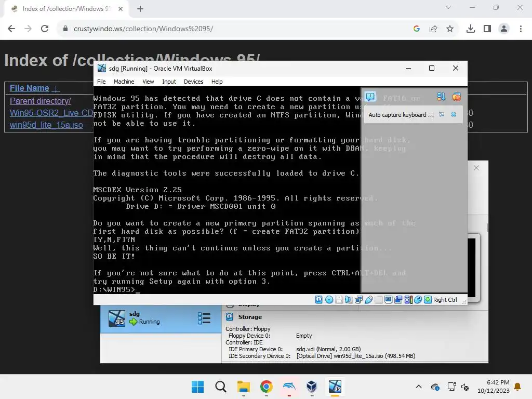Click the Storage section header in VirtualBox Manager
532x399 pixels.
coord(250,317)
